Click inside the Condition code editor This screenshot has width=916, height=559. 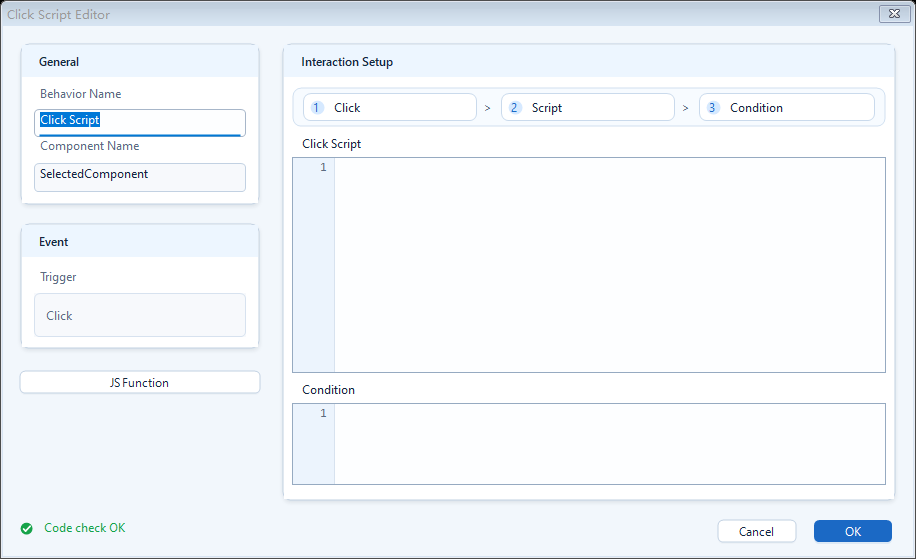pyautogui.click(x=609, y=444)
